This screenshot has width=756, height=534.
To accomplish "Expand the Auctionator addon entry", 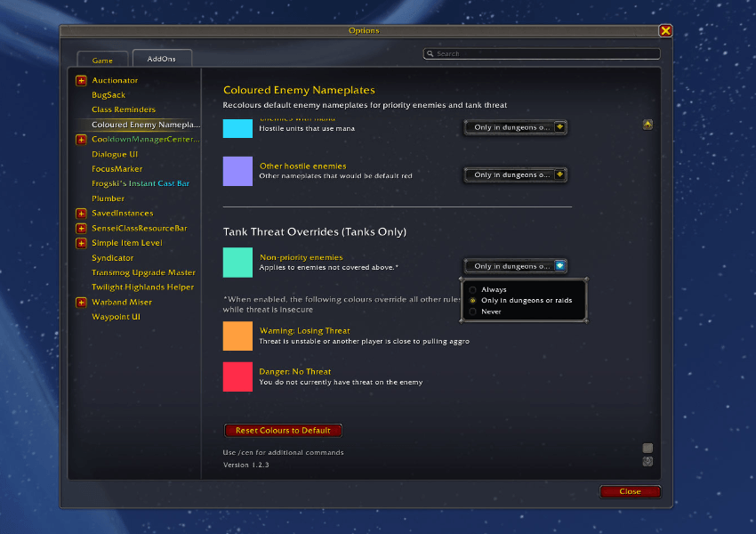I will pyautogui.click(x=81, y=81).
